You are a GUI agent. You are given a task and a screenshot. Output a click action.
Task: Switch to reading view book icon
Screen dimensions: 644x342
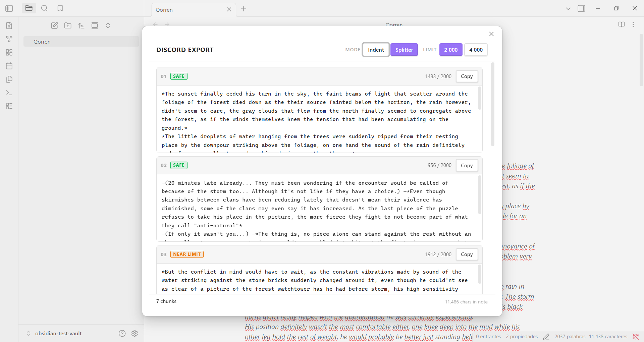622,24
